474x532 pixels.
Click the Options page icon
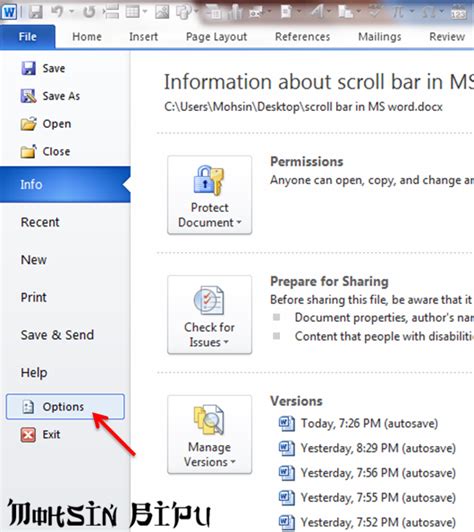click(x=28, y=406)
